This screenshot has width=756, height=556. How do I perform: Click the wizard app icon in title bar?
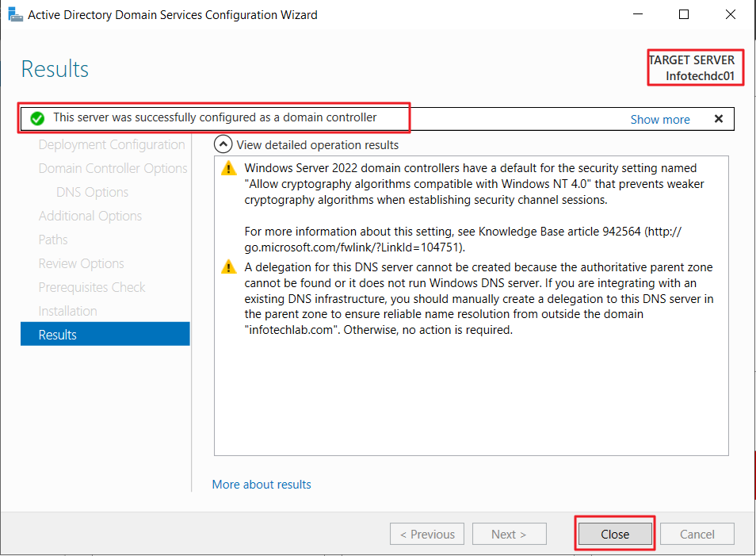point(15,15)
